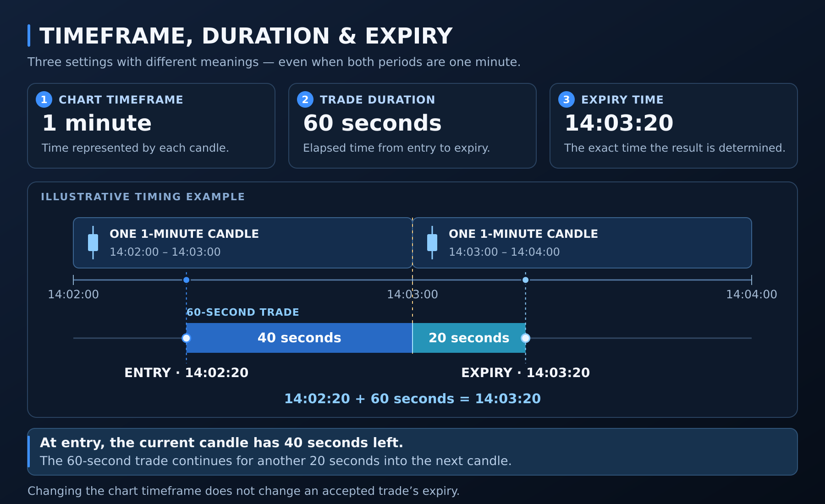Viewport: 825px width, 504px height.
Task: Open the Chart Timeframe 1 minute card
Action: (x=151, y=126)
